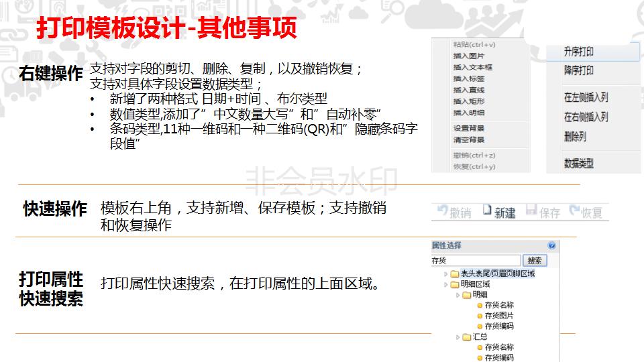
Task: Choose 在左侧插入列 menu option
Action: click(586, 97)
